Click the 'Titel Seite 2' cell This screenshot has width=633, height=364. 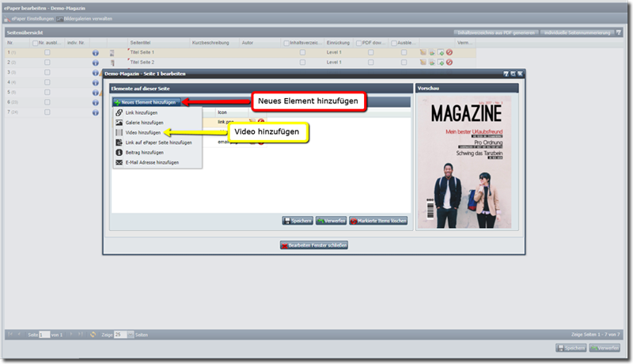[x=158, y=63]
